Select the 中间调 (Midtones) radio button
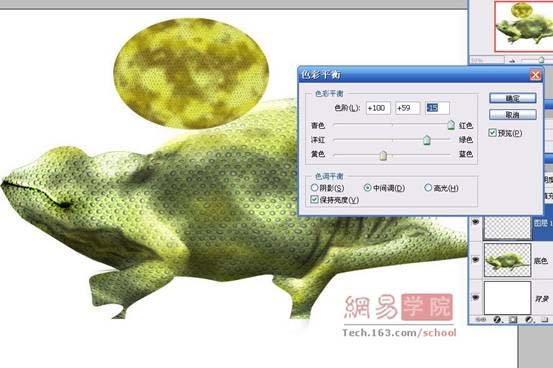Viewport: 553px width, 368px height. point(367,188)
